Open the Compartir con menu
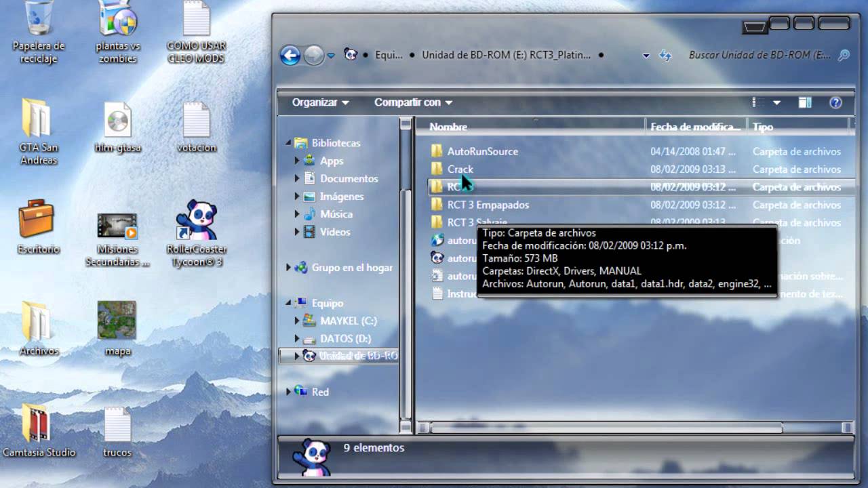Image resolution: width=868 pixels, height=488 pixels. (413, 102)
